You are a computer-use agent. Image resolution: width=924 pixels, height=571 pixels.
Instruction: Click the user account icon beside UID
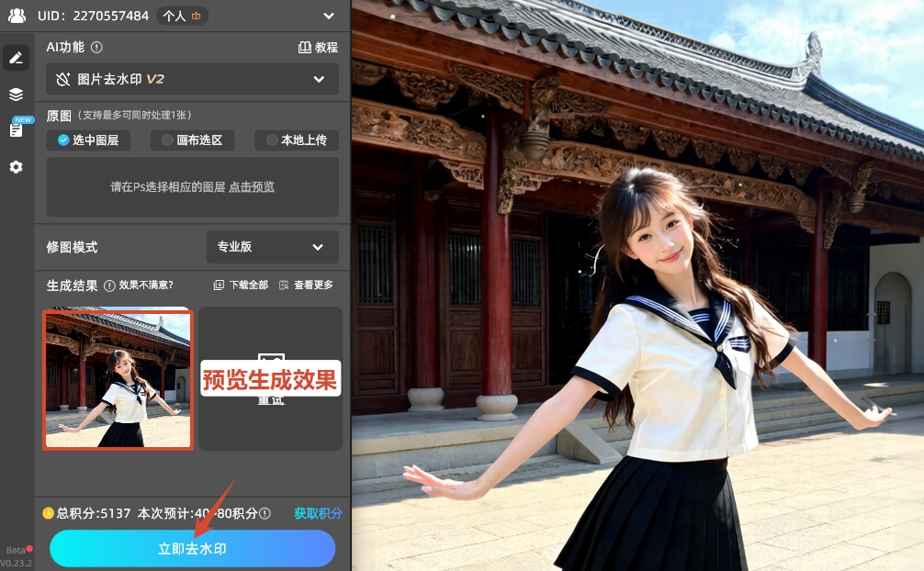pyautogui.click(x=17, y=16)
